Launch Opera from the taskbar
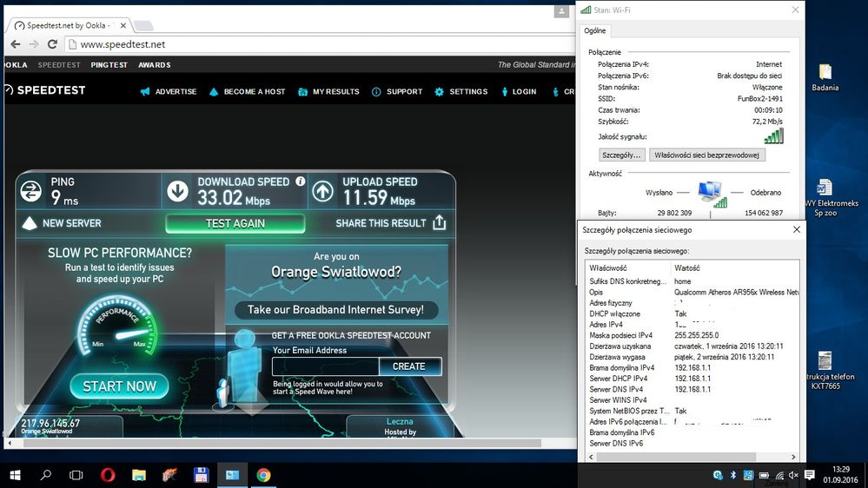868x488 pixels. point(108,475)
